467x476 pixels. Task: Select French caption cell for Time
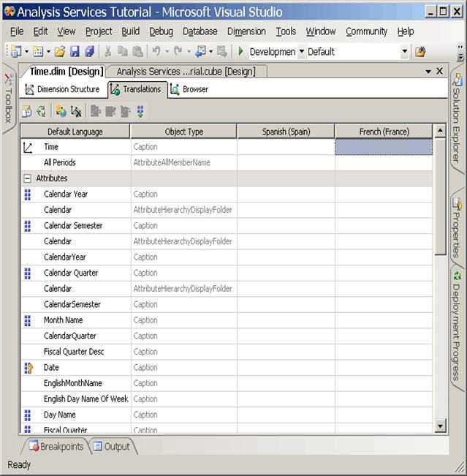[383, 147]
